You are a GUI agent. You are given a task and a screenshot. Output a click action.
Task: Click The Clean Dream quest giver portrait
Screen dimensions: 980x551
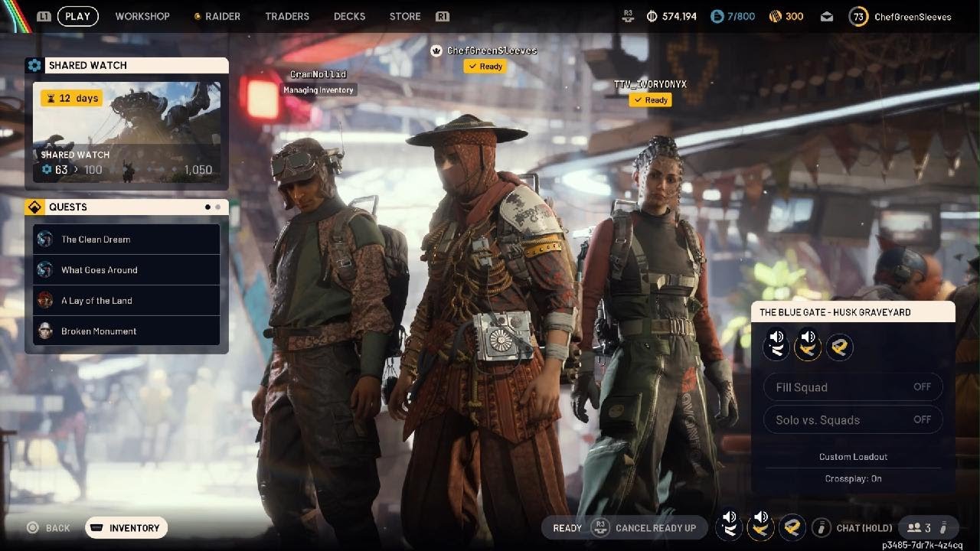pos(45,239)
